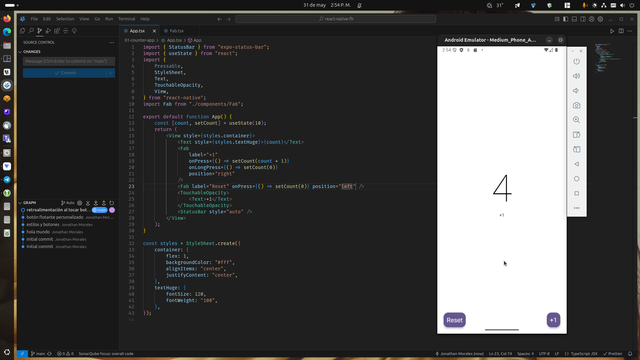Screen dimensions: 640x360
Task: Open the Search view icon
Action: pos(31,31)
